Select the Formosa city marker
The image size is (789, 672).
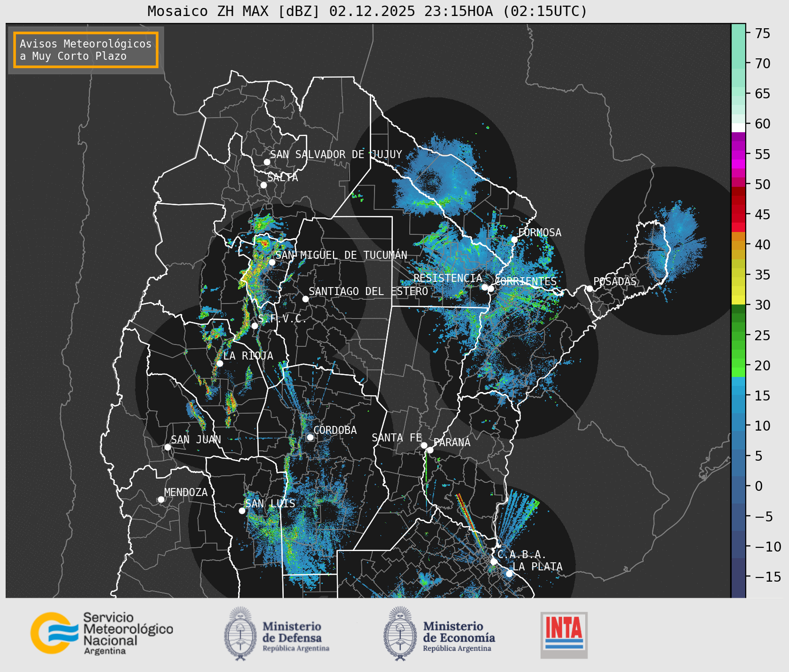514,240
